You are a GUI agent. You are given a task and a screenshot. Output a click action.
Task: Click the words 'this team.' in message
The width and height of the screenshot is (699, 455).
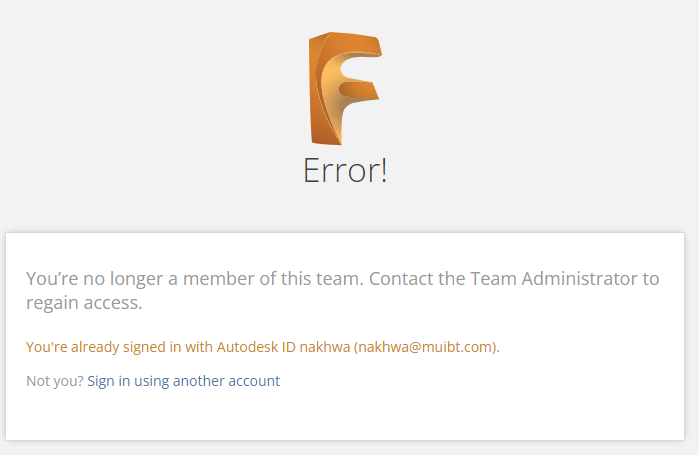[322, 279]
